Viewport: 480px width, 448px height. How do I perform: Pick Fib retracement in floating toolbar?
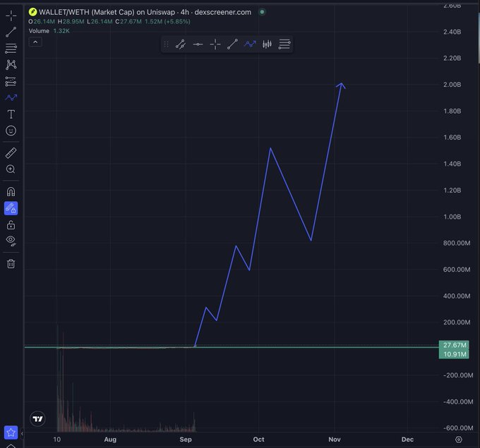coord(284,44)
